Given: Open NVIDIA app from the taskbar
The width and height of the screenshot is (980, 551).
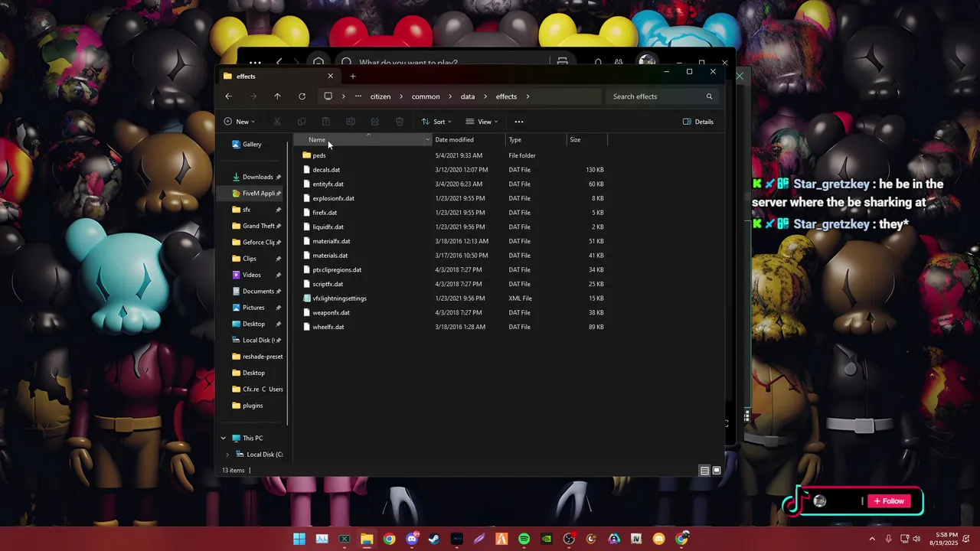Looking at the screenshot, I should [x=546, y=539].
